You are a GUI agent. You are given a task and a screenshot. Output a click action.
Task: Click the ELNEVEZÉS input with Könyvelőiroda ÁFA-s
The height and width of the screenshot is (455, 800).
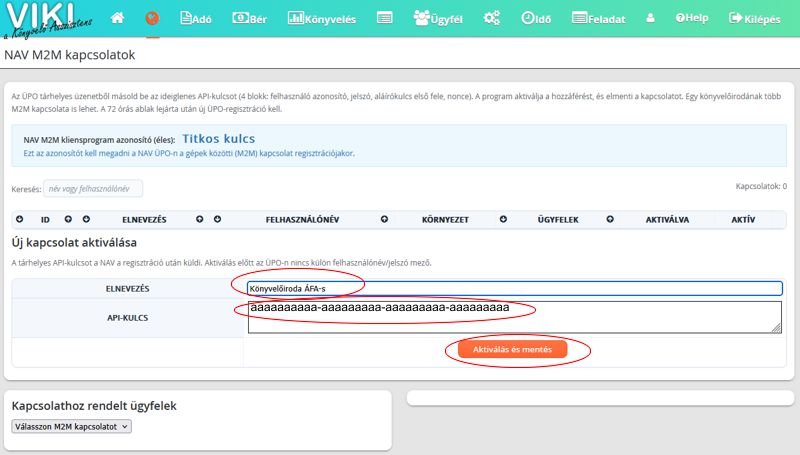click(514, 289)
